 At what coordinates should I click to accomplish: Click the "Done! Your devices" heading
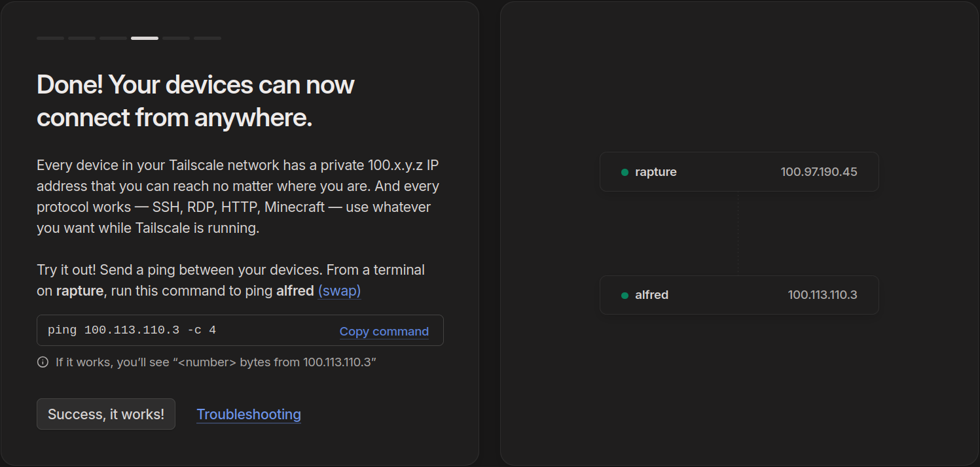coord(195,101)
